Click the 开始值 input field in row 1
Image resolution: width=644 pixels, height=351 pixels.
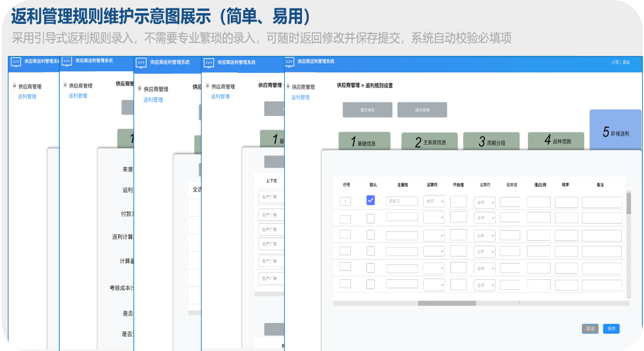pos(459,202)
